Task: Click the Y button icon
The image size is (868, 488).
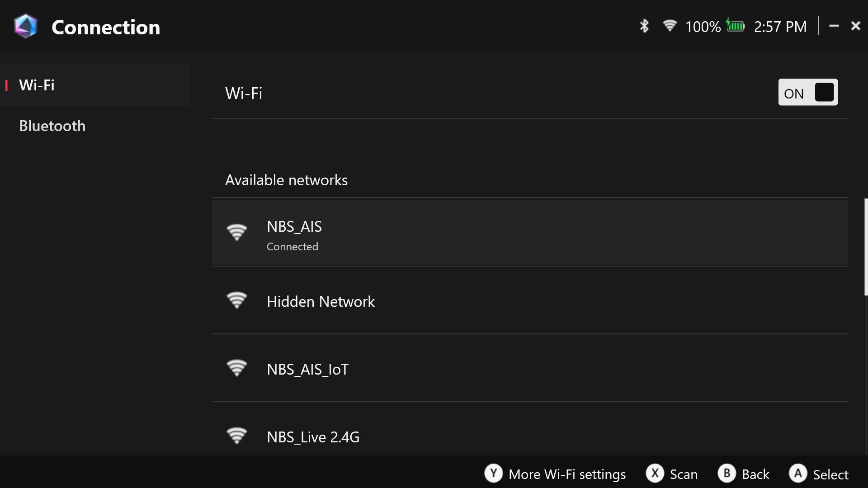Action: [493, 474]
